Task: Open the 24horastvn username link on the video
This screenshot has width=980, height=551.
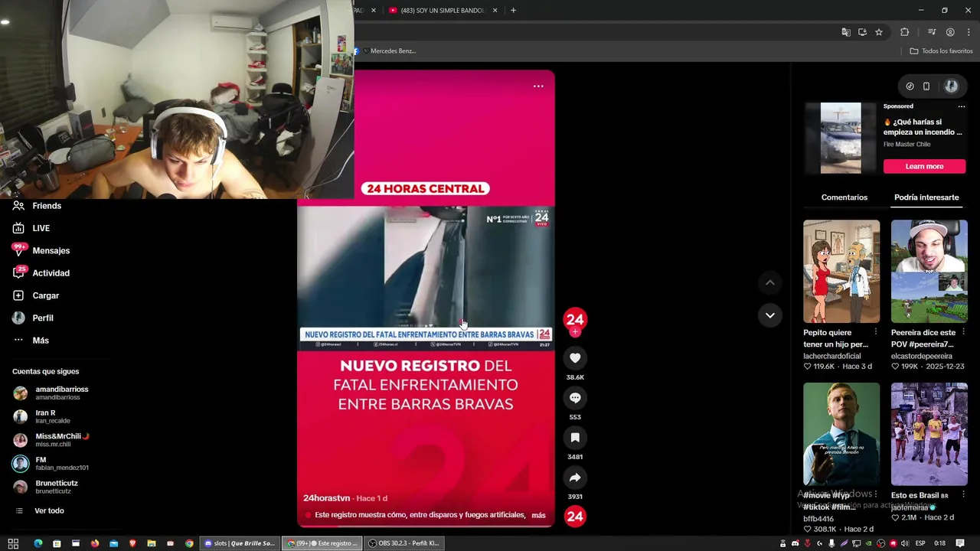Action: click(326, 498)
